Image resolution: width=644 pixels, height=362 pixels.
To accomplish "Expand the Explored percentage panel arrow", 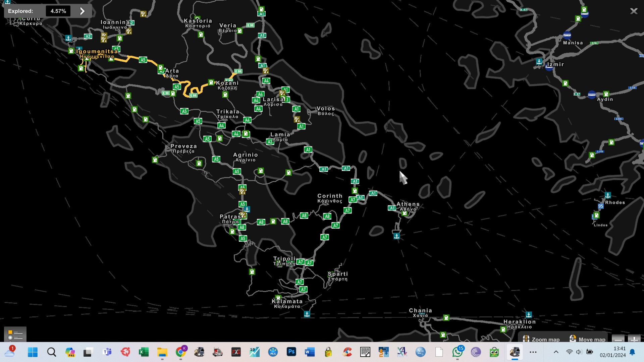I will click(x=82, y=11).
